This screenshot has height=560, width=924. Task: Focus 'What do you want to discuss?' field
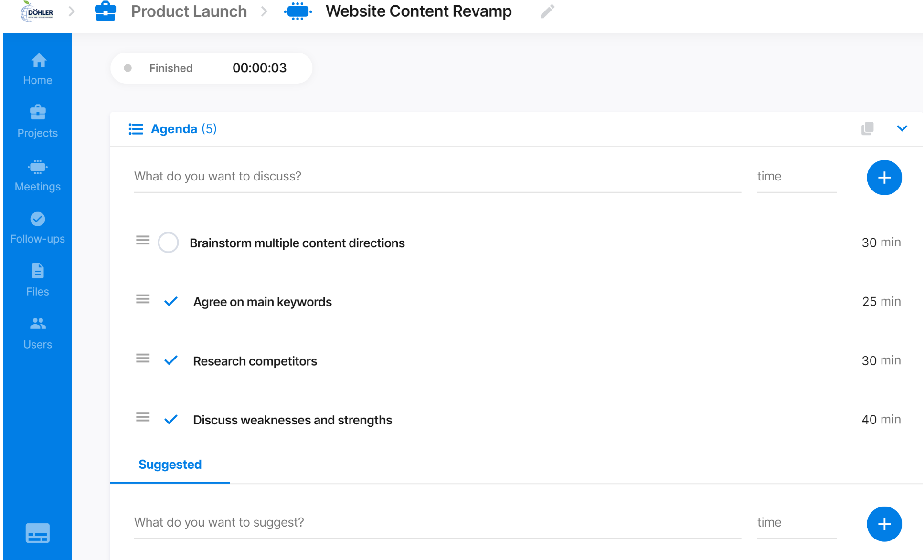click(x=437, y=176)
